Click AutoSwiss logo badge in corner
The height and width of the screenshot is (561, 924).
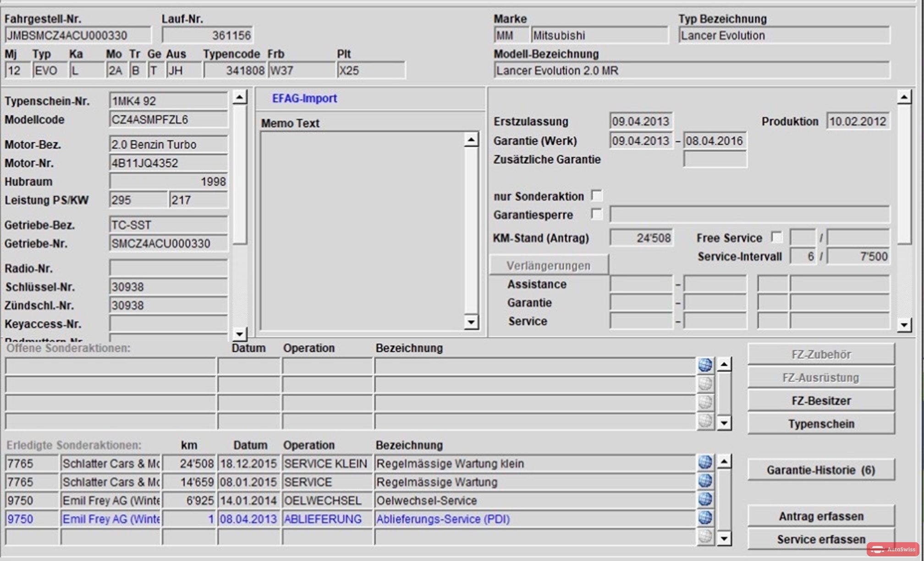point(893,549)
